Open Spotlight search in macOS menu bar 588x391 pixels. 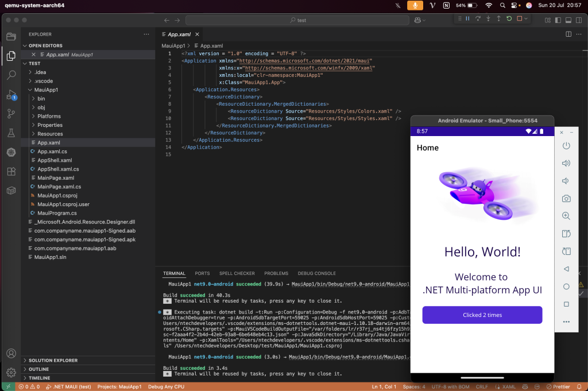click(502, 5)
